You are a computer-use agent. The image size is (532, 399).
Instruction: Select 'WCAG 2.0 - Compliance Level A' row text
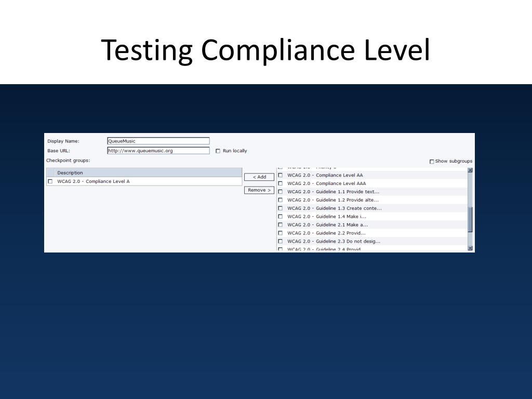[x=94, y=181]
